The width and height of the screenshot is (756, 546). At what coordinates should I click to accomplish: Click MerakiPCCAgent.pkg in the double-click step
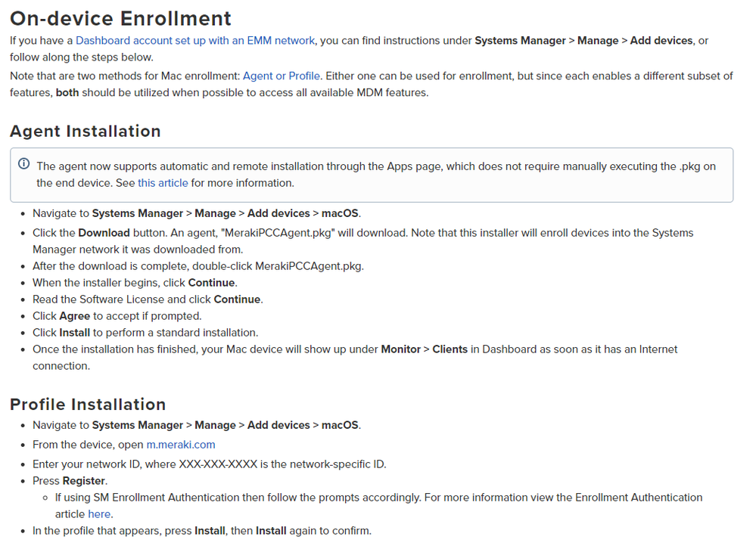pyautogui.click(x=309, y=266)
